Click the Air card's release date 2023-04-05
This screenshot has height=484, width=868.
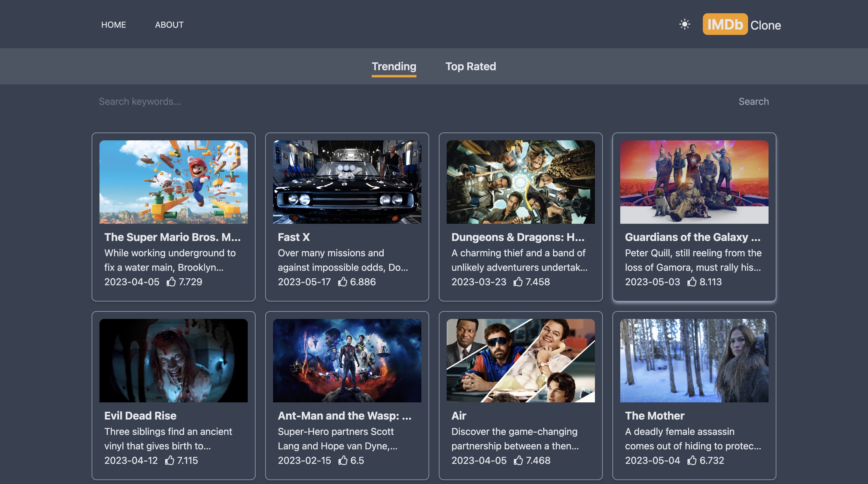[479, 460]
